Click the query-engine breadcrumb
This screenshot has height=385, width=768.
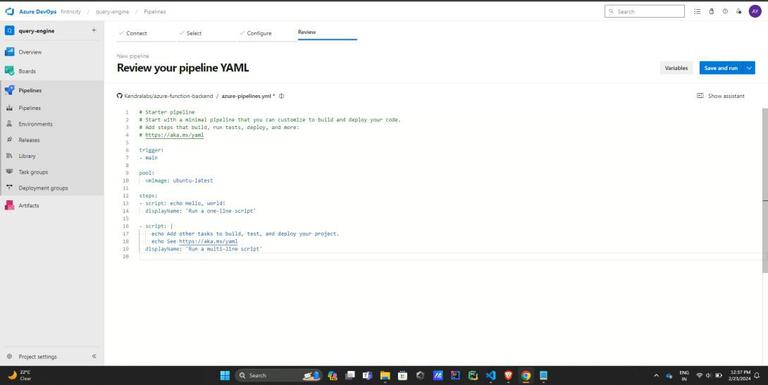click(x=112, y=12)
